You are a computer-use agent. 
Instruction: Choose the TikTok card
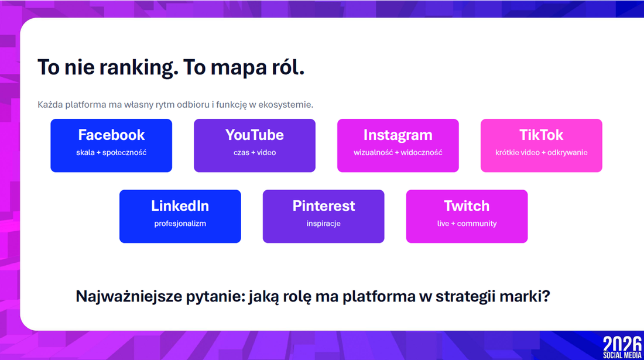(542, 145)
